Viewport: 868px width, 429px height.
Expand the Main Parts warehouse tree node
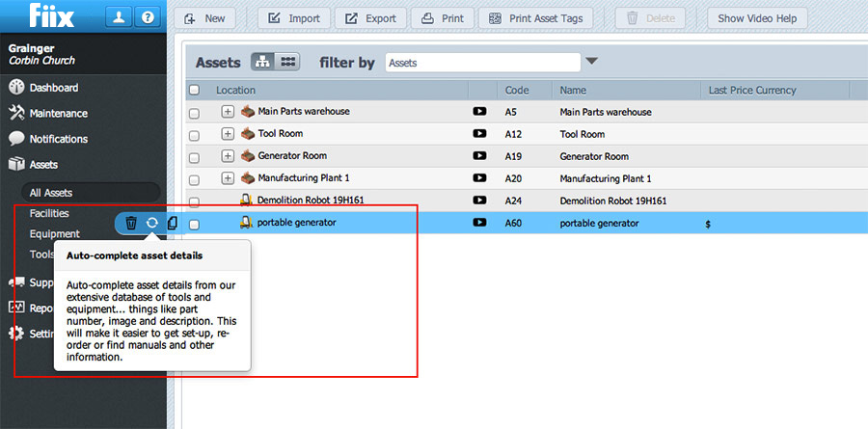pos(228,112)
